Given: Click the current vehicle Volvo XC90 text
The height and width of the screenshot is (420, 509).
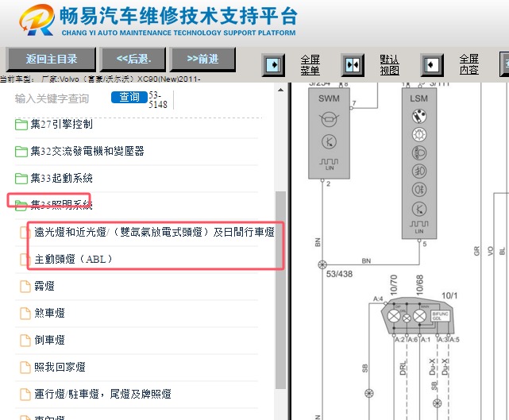Looking at the screenshot, I should pyautogui.click(x=100, y=79).
